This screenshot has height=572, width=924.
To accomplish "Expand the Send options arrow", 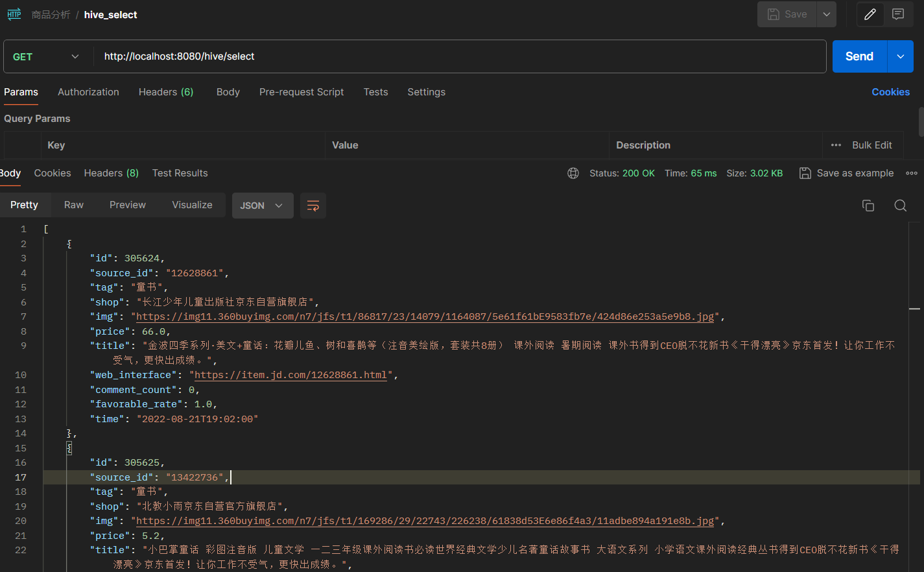I will click(901, 56).
